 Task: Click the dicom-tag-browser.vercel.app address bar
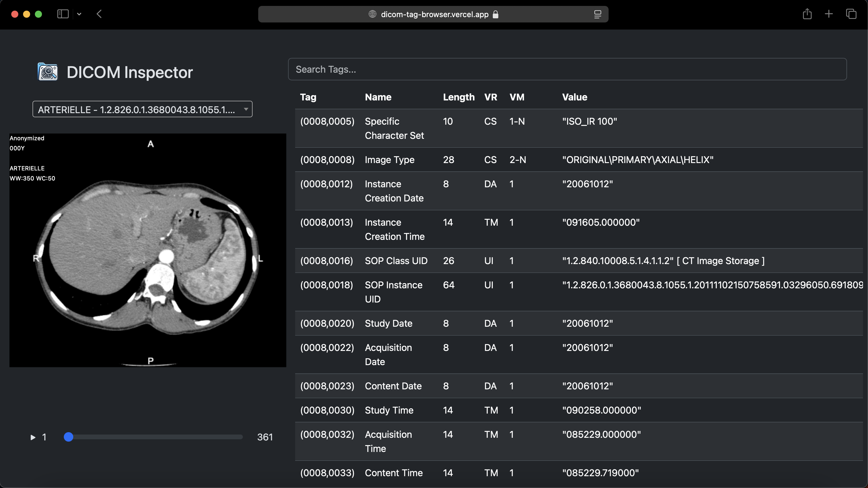click(x=434, y=14)
